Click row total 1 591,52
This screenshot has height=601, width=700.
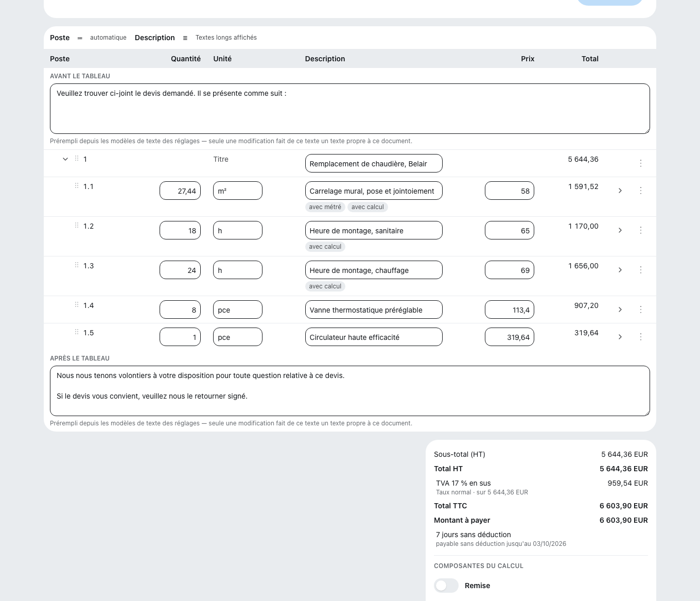coord(583,186)
